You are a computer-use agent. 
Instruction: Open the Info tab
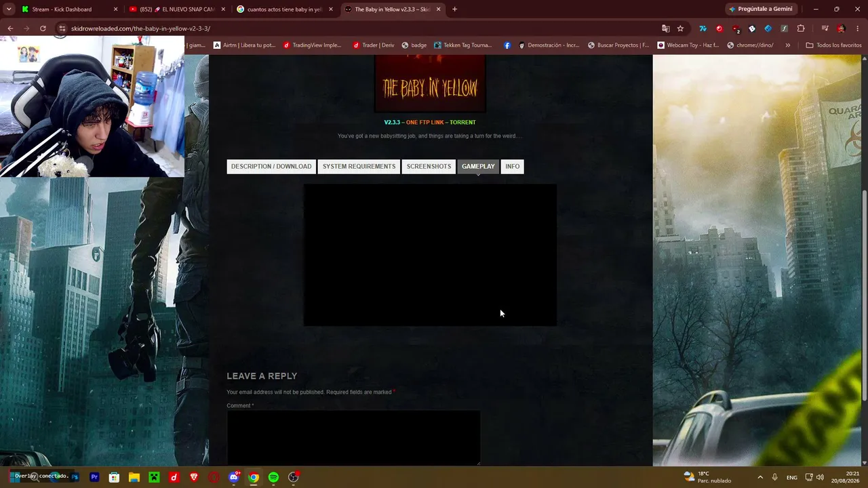pyautogui.click(x=512, y=167)
